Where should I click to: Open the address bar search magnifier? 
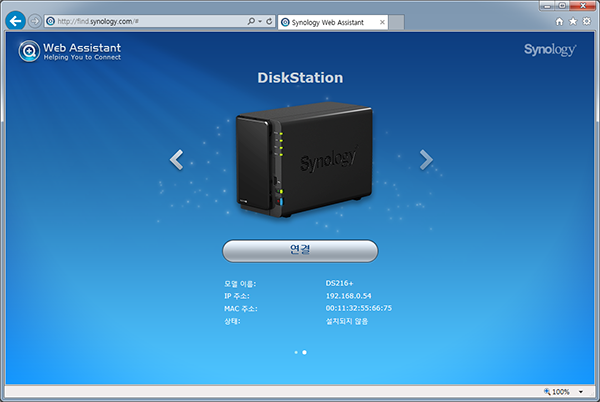coord(251,21)
